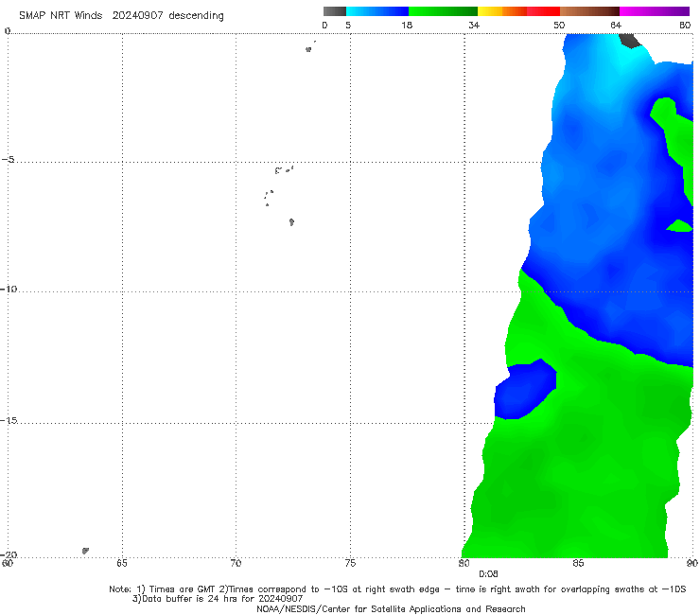Select the date '20240907' in the title
This screenshot has width=700, height=615.
pyautogui.click(x=137, y=16)
